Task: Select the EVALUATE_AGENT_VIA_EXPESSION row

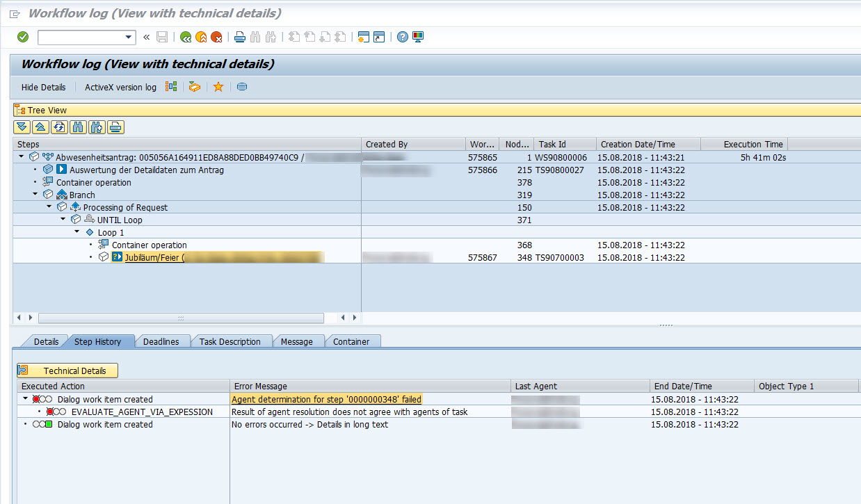Action: point(142,412)
